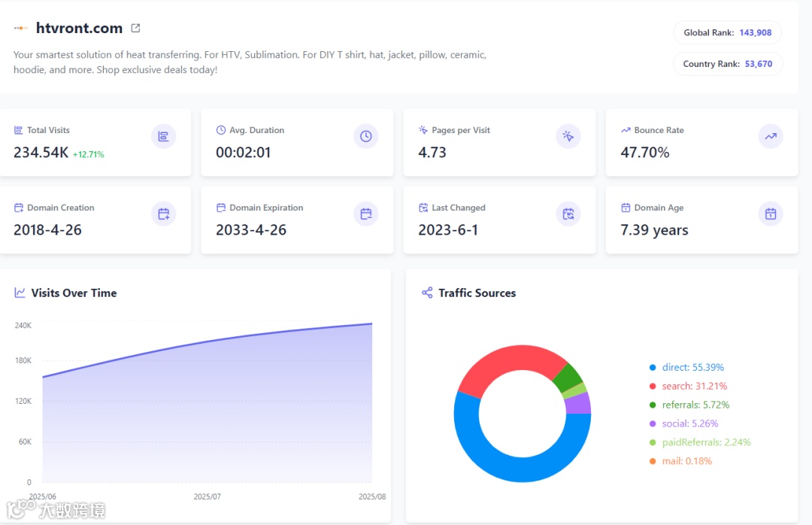Click the Last Changed calendar-sync icon

(568, 214)
